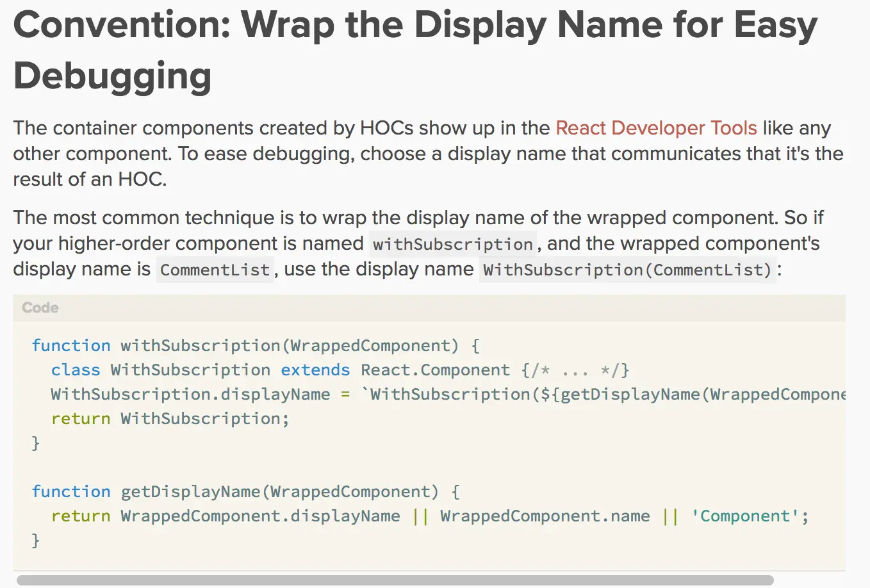Viewport: 870px width, 588px height.
Task: Click the horizontal scrollbar under the code block
Action: tap(395, 580)
